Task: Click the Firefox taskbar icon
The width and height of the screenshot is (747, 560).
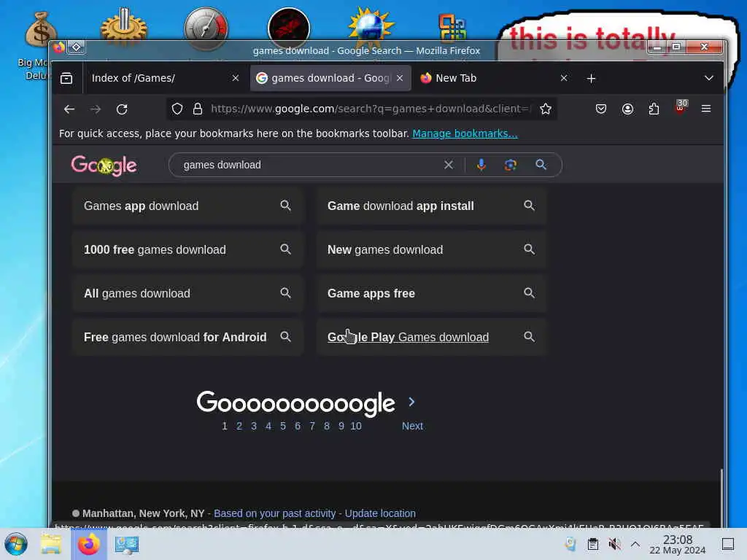Action: [x=88, y=544]
